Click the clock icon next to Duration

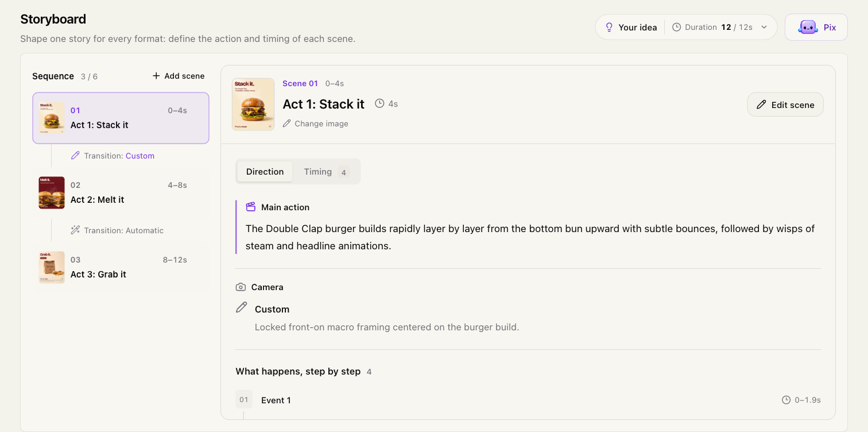pyautogui.click(x=677, y=27)
